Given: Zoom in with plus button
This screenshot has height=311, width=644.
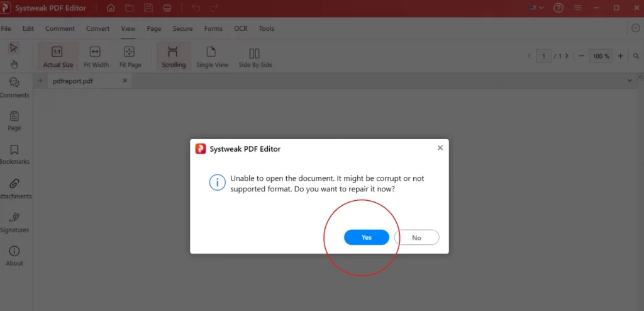Looking at the screenshot, I should pyautogui.click(x=621, y=56).
